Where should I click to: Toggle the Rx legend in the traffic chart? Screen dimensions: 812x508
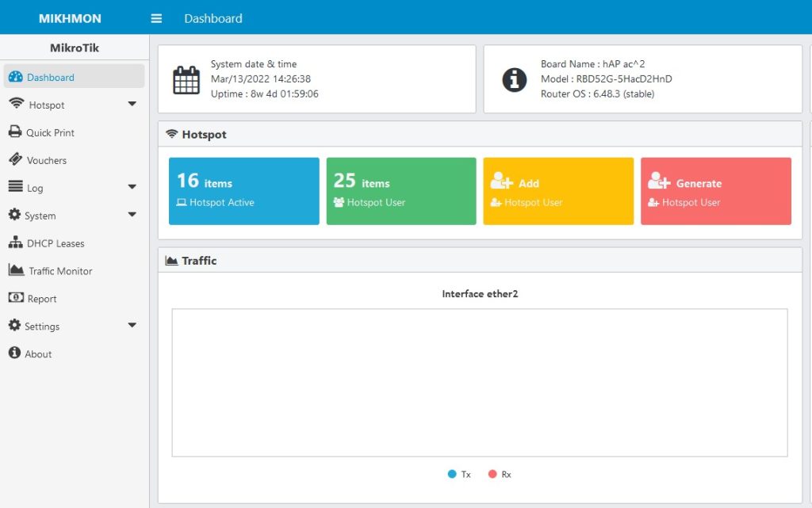(x=497, y=474)
